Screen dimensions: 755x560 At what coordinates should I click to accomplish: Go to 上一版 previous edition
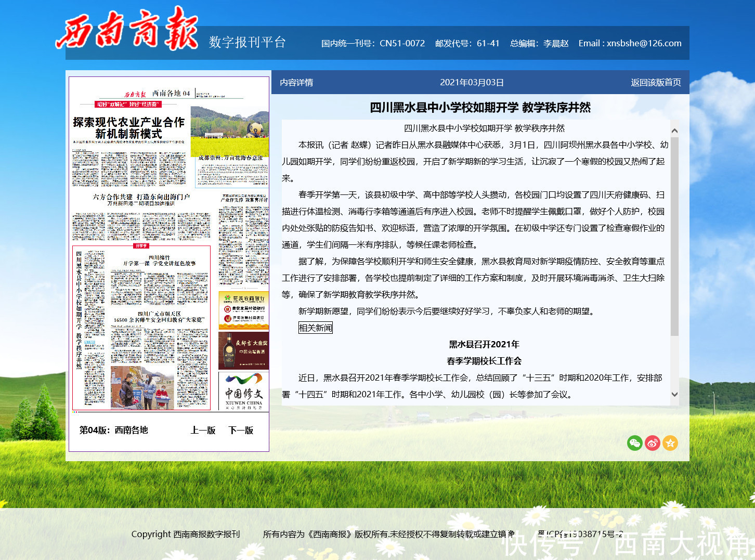point(202,430)
